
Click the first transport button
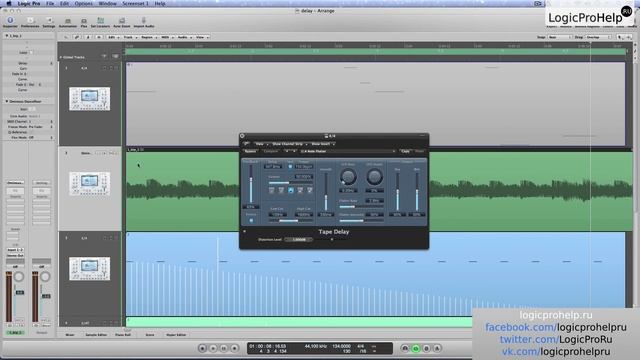pos(202,348)
